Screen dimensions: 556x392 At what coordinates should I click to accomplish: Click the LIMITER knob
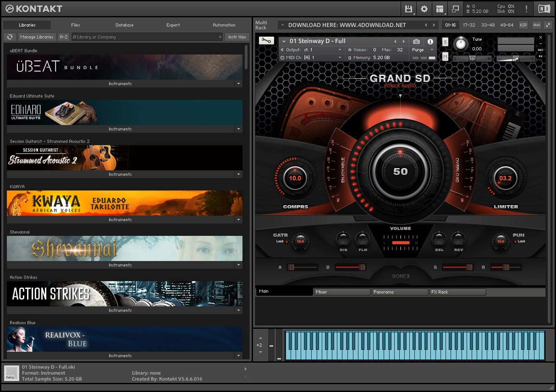tap(505, 178)
